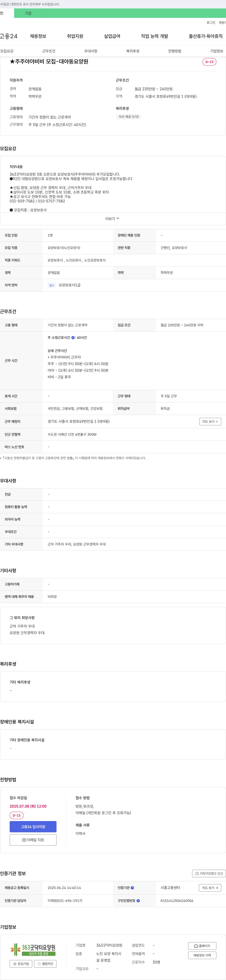Click the 363굿닥터요양원 company logo
226x980 pixels.
click(x=33, y=950)
